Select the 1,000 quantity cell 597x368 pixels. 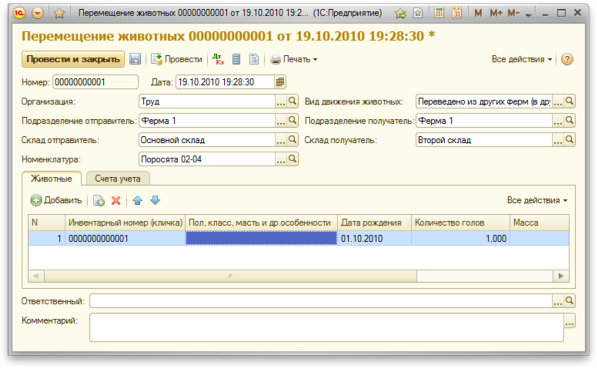(x=460, y=239)
